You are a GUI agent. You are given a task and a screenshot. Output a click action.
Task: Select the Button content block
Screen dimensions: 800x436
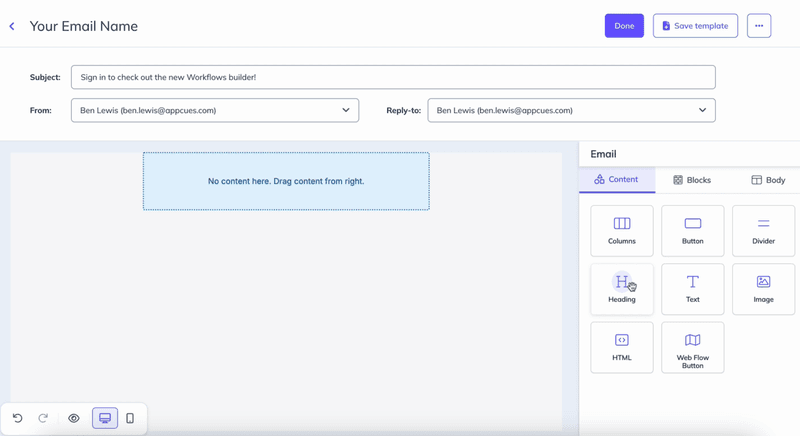tap(692, 230)
